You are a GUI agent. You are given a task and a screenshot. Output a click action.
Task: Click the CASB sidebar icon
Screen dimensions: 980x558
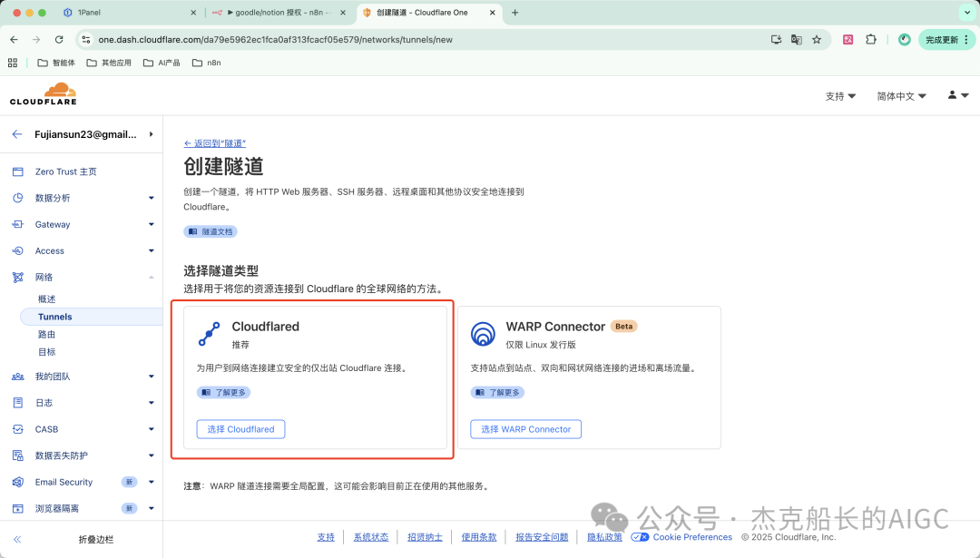coord(17,429)
